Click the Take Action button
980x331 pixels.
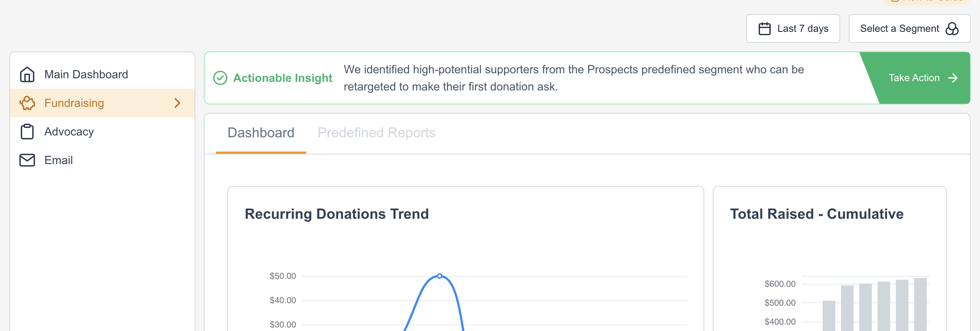pyautogui.click(x=922, y=78)
